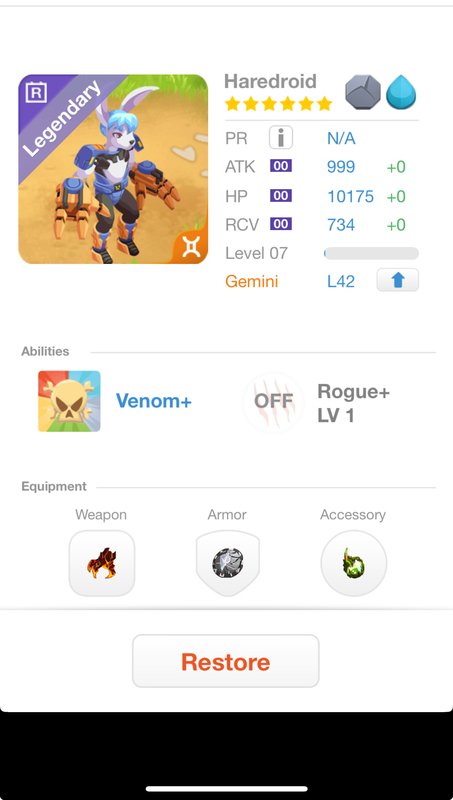The width and height of the screenshot is (453, 800).
Task: Tap the Level 07 experience progress bar
Action: [371, 254]
